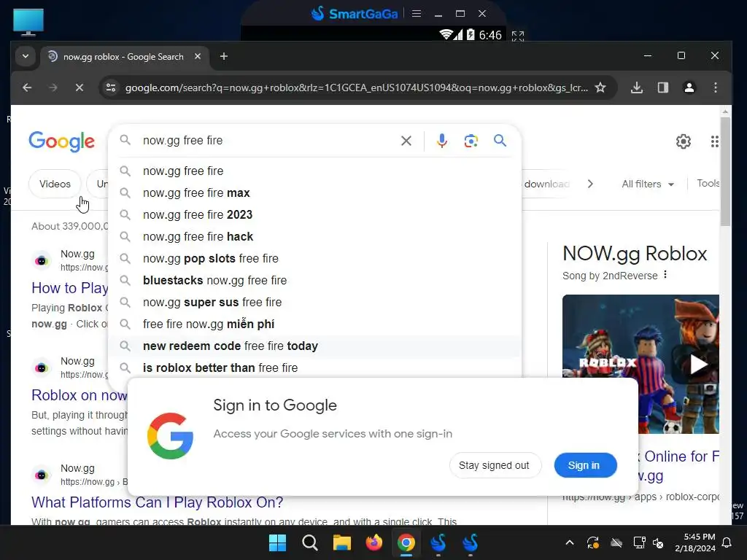Viewport: 747px width, 560px height.
Task: Click the Google search text field
Action: click(267, 141)
